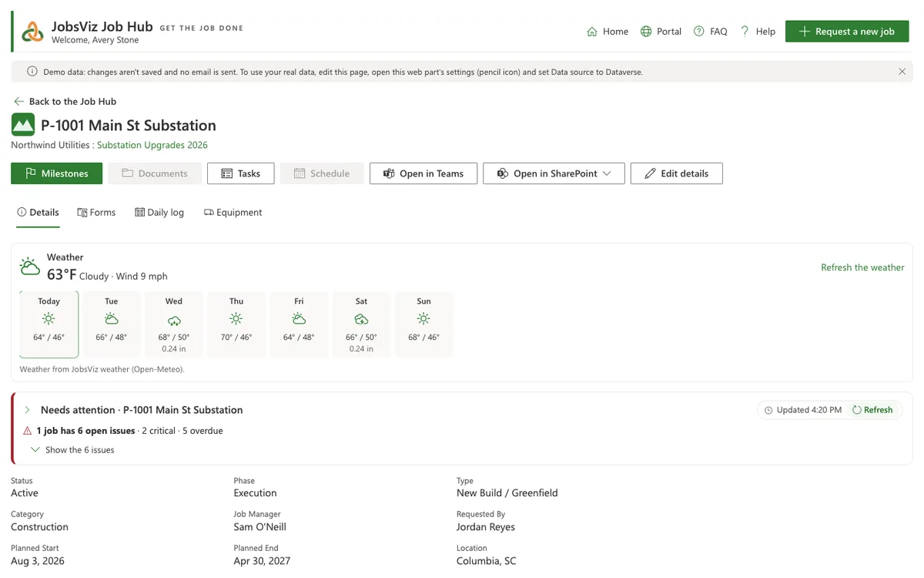Click Request a new job button
Screen dimensions: 924x578
coord(847,32)
